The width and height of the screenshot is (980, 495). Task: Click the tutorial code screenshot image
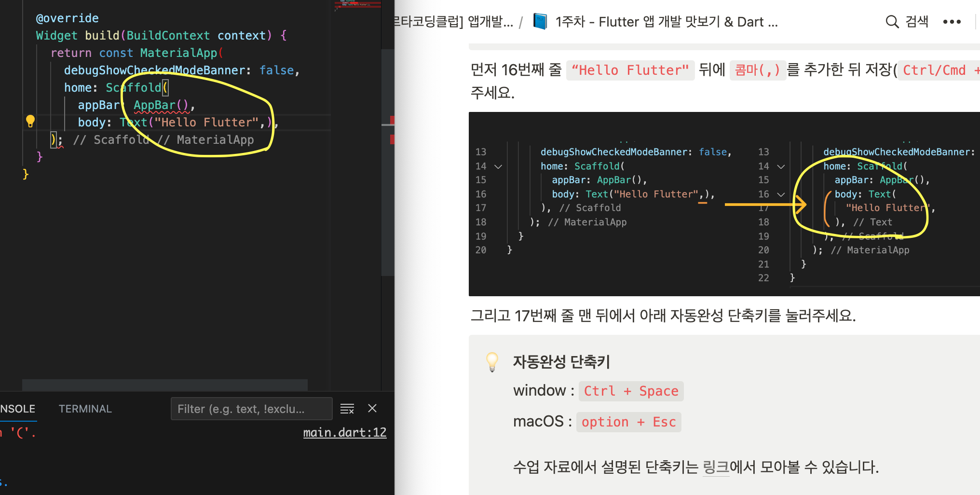coord(724,204)
